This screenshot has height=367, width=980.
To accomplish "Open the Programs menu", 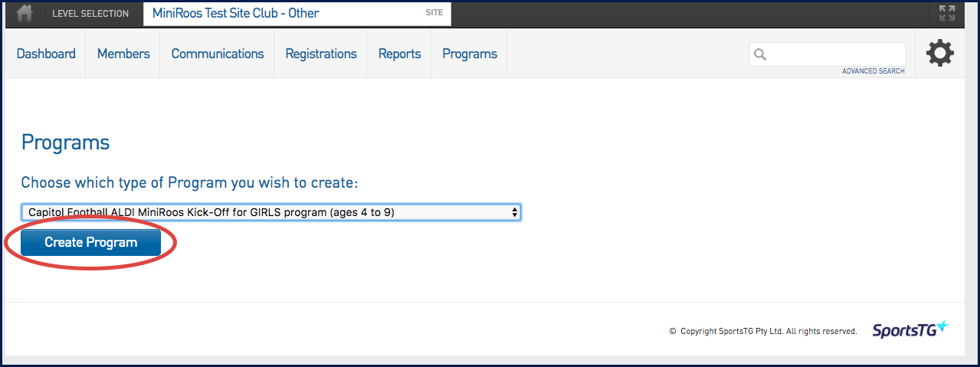I will coord(470,54).
